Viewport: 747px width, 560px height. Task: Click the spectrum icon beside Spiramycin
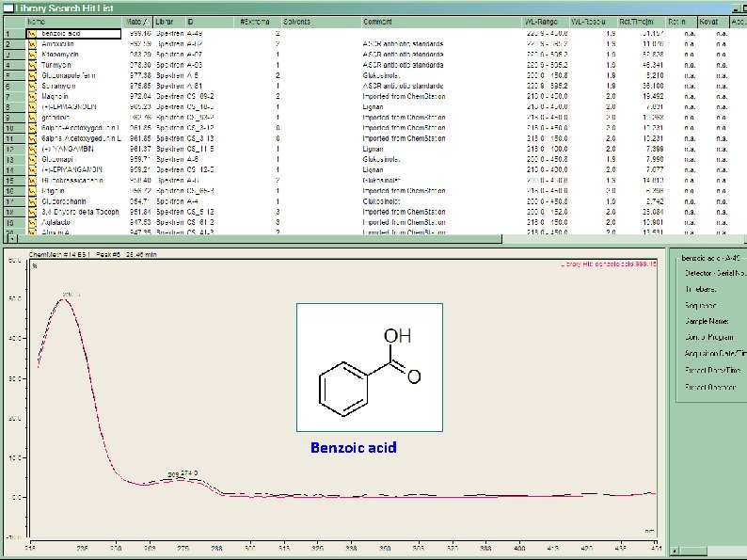[32, 87]
